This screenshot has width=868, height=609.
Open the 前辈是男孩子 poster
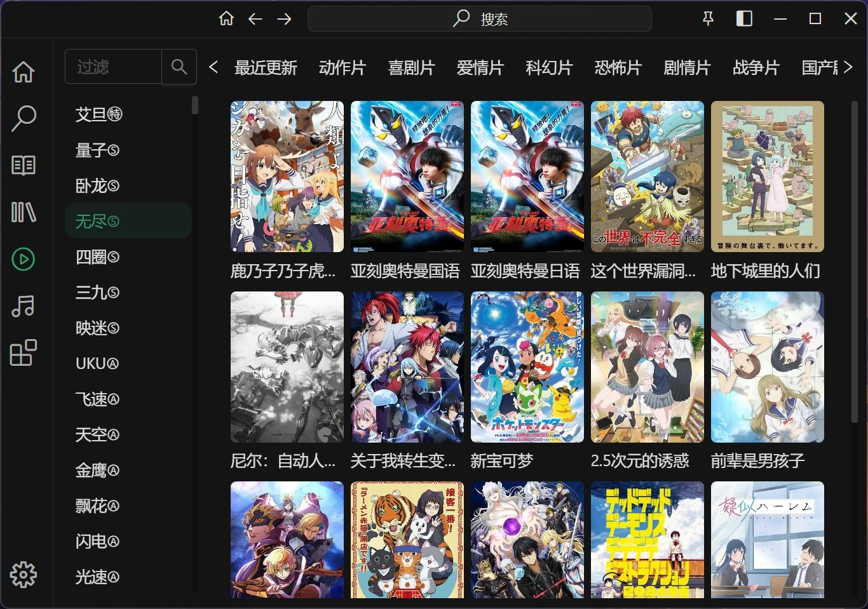768,367
